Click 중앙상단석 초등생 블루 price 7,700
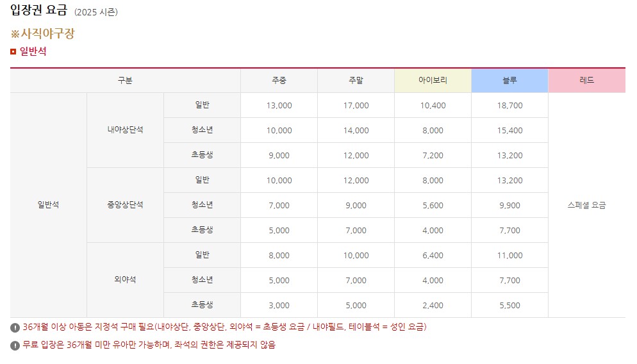 510,230
